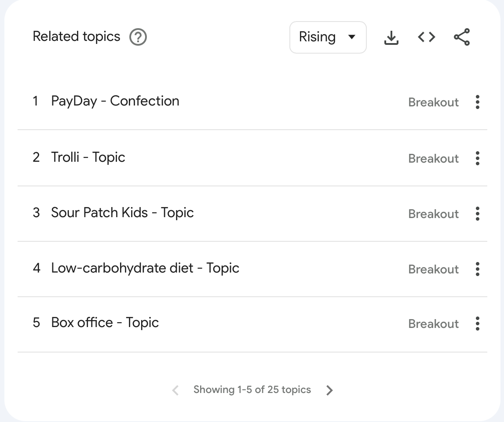The image size is (504, 422).
Task: Open Low-carbohydrate diet - Topic
Action: click(145, 268)
